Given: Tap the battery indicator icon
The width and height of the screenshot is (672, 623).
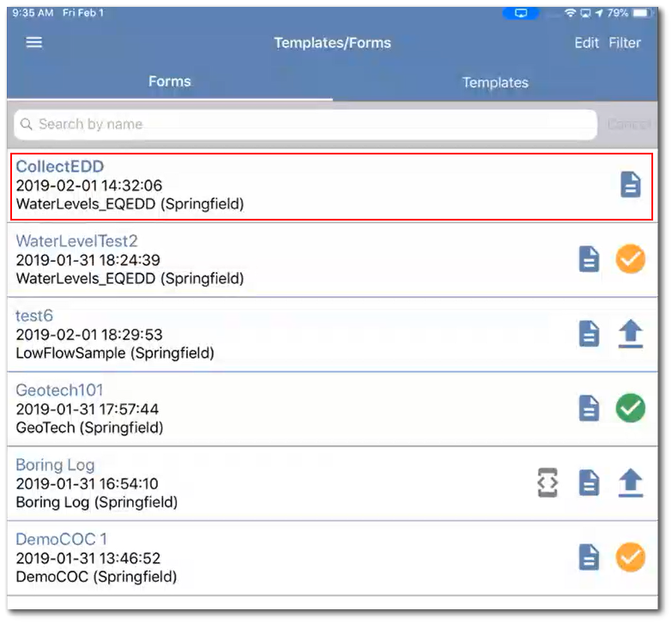Looking at the screenshot, I should coord(642,13).
